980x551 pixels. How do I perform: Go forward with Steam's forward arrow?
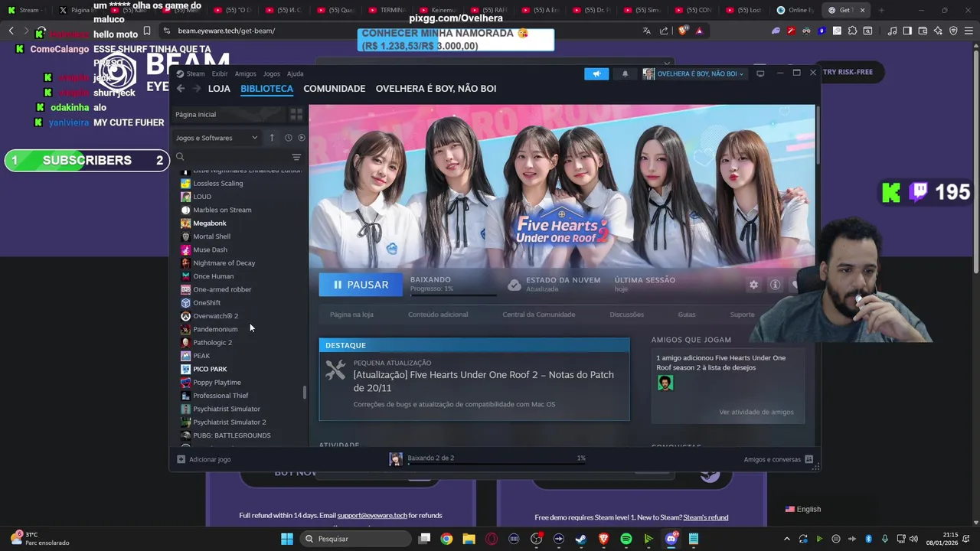[x=197, y=89]
